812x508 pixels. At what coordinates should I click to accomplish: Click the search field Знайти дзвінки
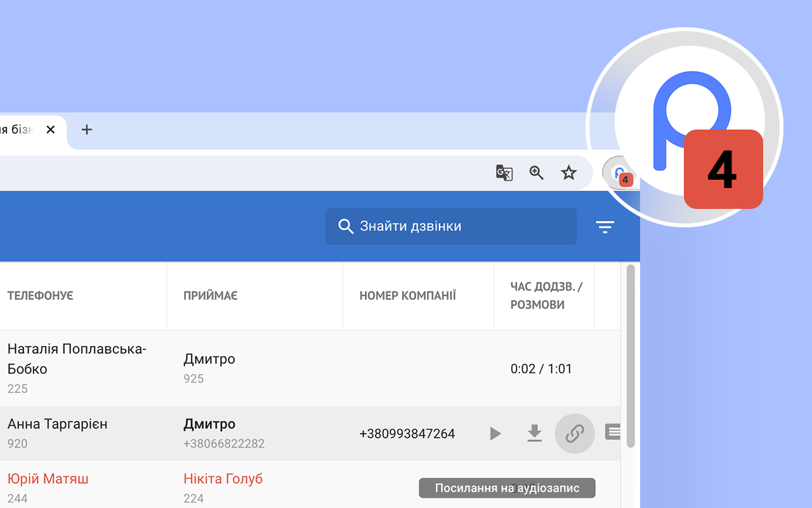coord(451,226)
